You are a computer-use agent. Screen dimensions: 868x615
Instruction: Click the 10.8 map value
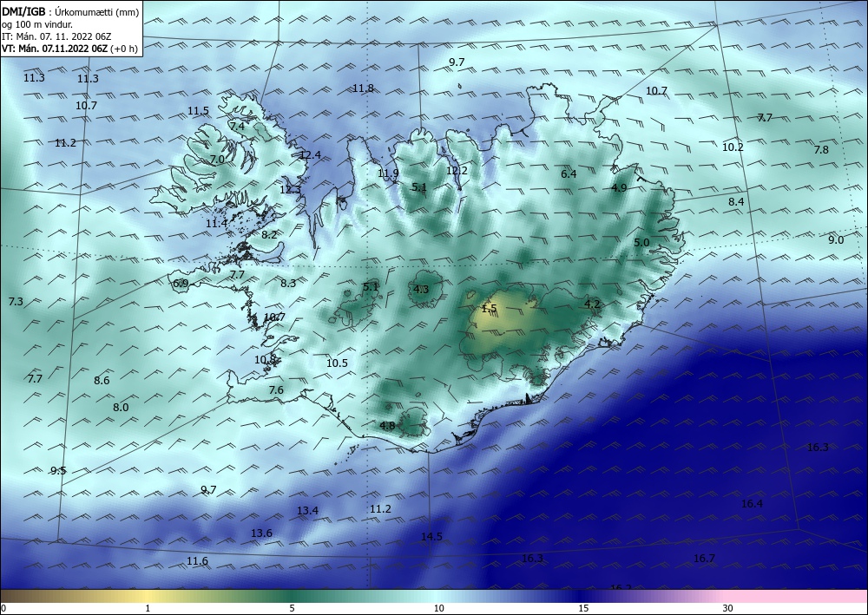pyautogui.click(x=265, y=359)
